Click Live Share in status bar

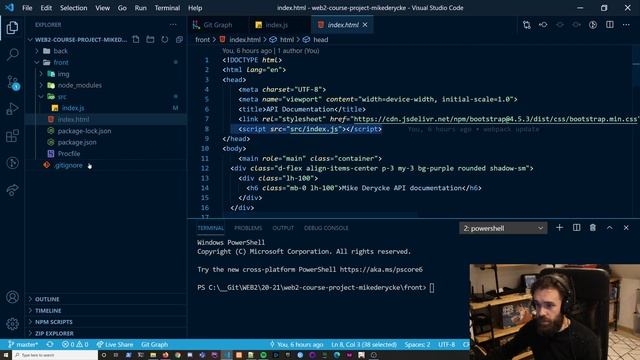pyautogui.click(x=115, y=344)
